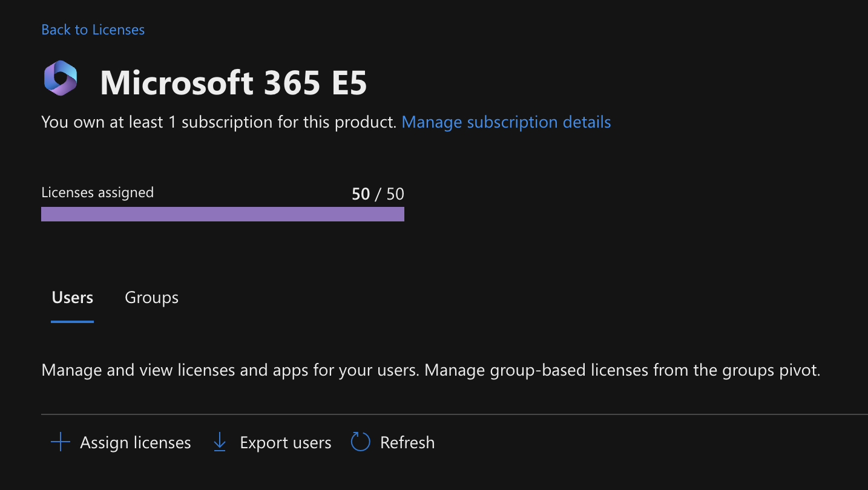
Task: Click the Refresh label
Action: (x=407, y=443)
